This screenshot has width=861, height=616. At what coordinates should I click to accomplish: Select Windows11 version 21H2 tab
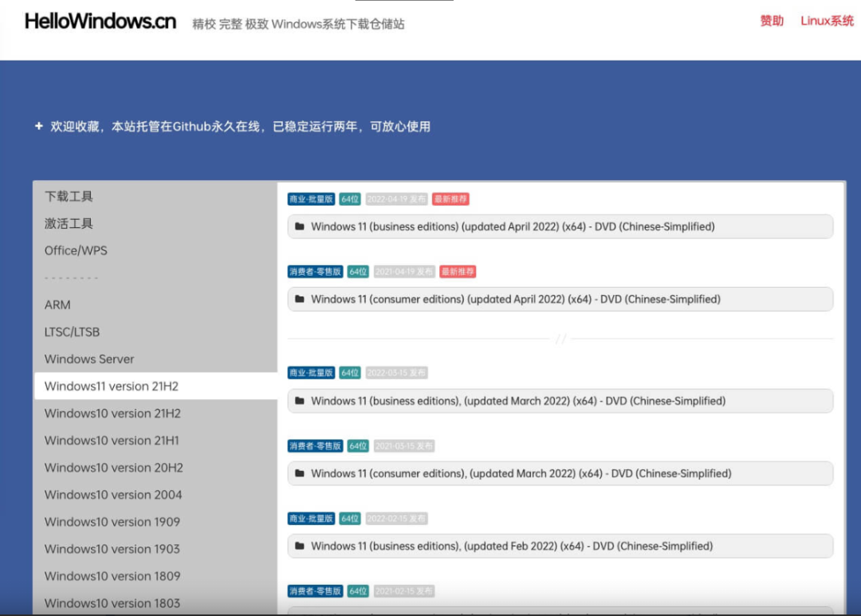pyautogui.click(x=155, y=386)
